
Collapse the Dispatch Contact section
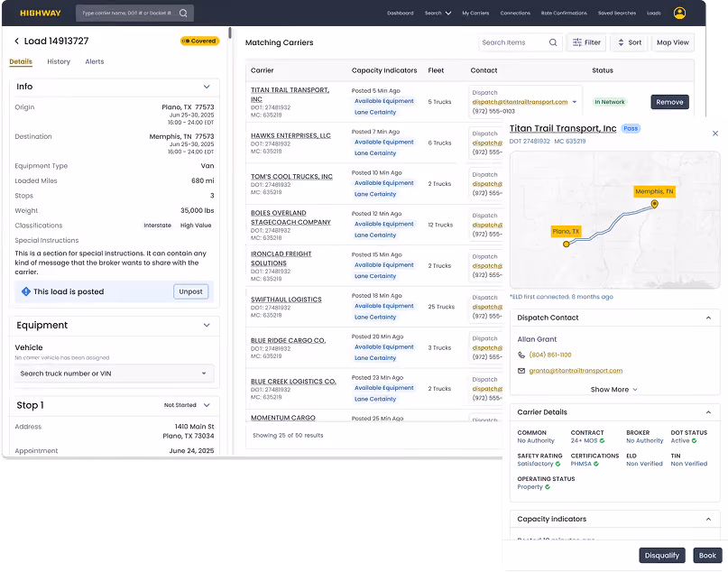click(x=708, y=318)
